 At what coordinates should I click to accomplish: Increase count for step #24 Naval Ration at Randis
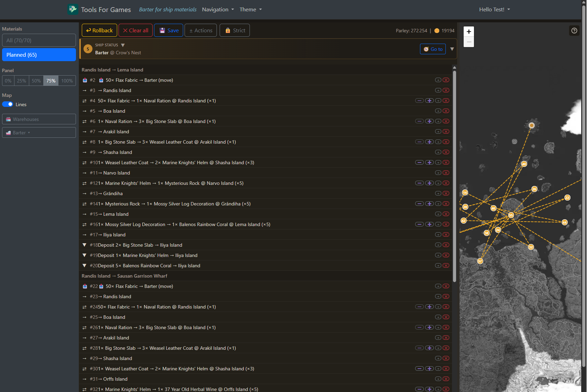coord(429,307)
